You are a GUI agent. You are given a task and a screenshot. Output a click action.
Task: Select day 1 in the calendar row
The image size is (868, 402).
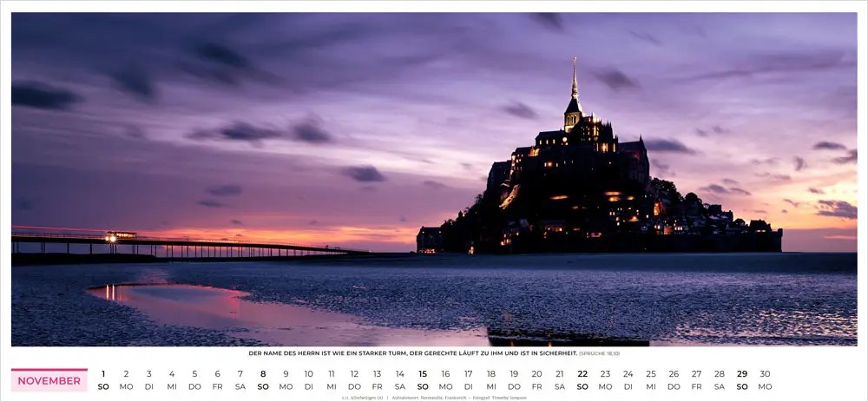[103, 373]
